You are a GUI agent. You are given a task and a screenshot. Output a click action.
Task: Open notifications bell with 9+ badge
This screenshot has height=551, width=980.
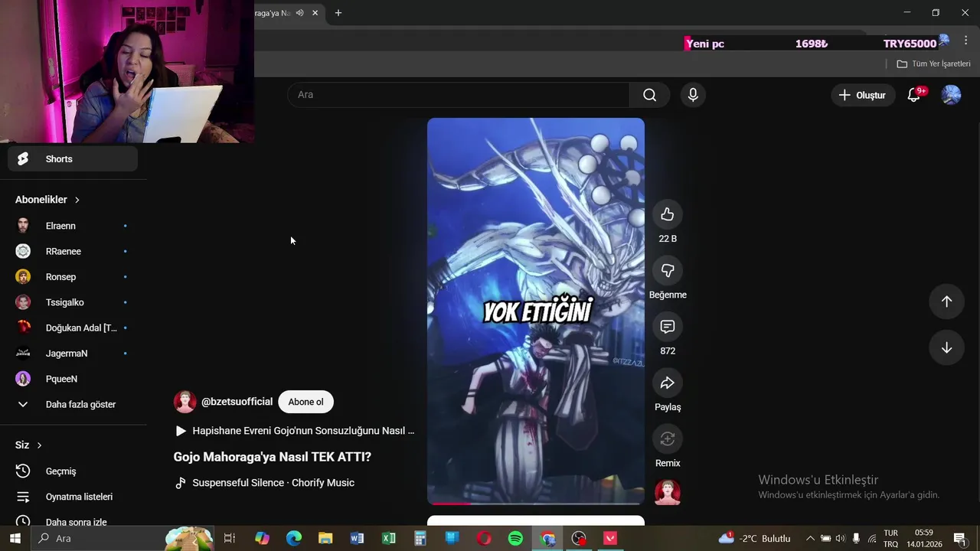coord(914,95)
